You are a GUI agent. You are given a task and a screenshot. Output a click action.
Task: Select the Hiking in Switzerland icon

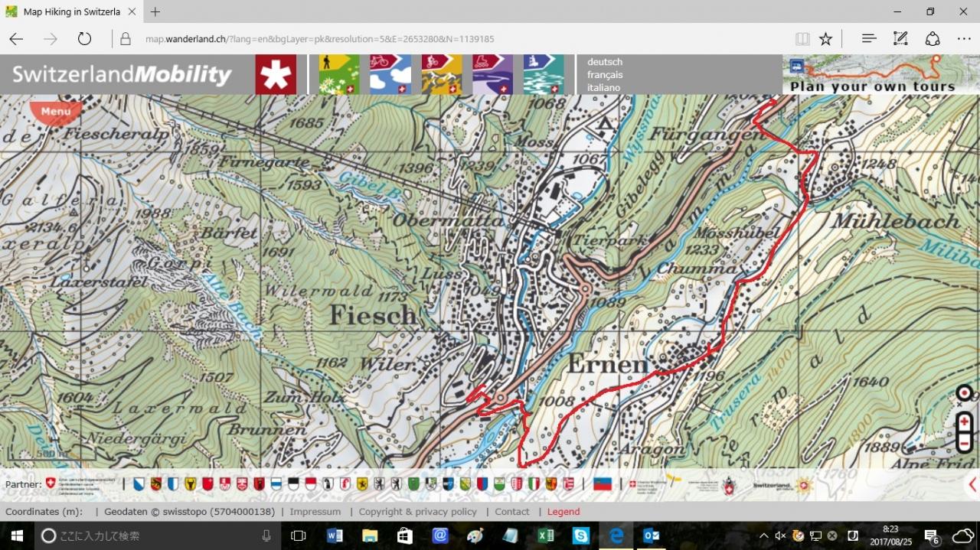tap(339, 74)
